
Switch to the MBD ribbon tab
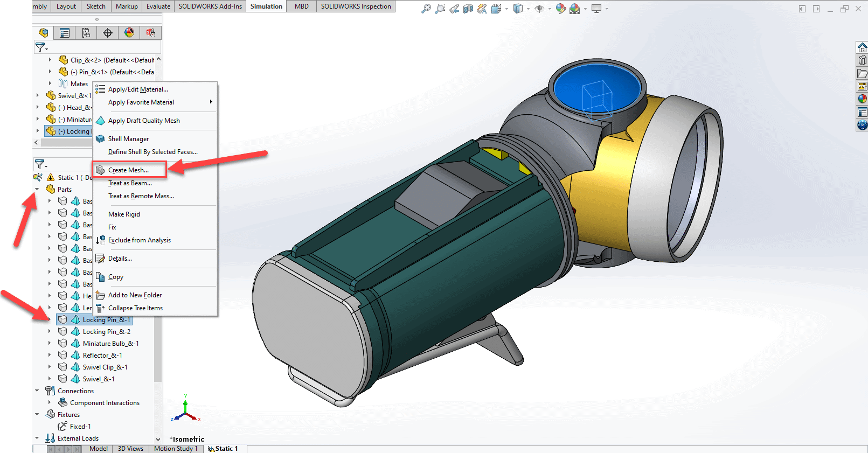tap(302, 6)
